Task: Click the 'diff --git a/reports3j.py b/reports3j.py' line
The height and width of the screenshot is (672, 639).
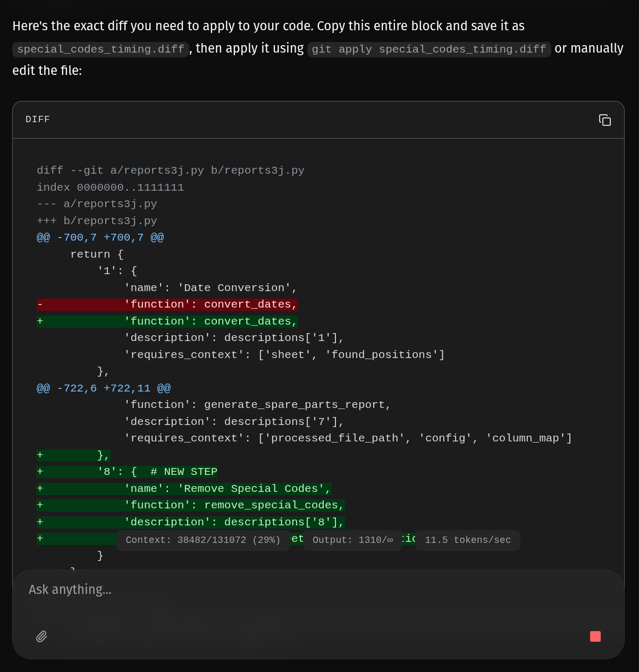Action: point(171,171)
